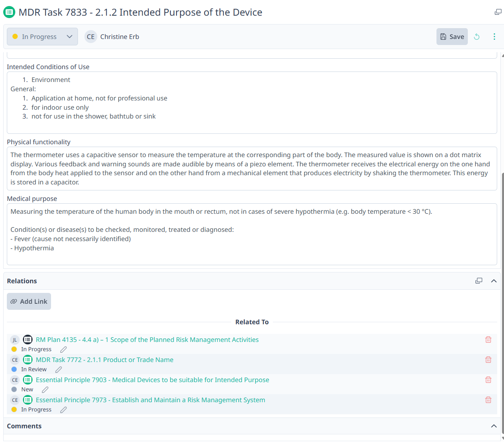Click the green list icon beside MDR Task 7772
Image resolution: width=504 pixels, height=446 pixels.
tap(28, 360)
